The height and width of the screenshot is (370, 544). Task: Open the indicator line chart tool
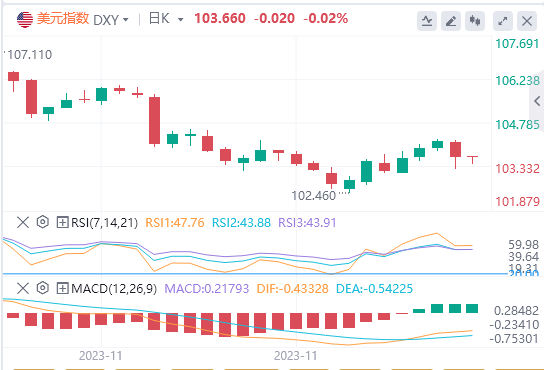[x=427, y=21]
